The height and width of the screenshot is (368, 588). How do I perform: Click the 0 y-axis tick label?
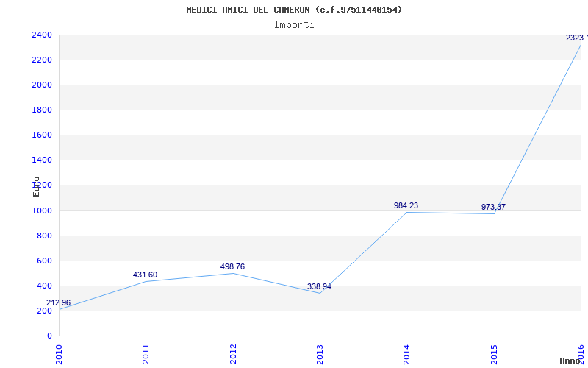(x=49, y=336)
